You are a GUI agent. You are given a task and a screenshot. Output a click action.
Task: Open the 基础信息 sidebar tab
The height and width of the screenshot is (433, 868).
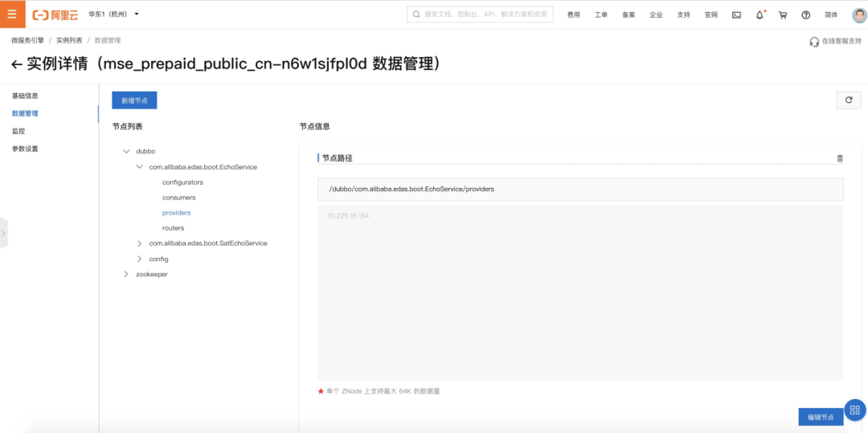click(25, 96)
